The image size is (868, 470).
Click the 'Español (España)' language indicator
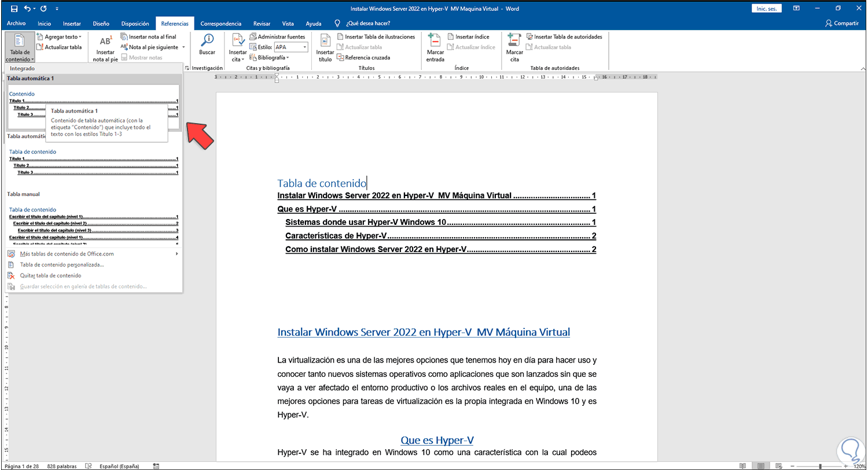click(119, 467)
